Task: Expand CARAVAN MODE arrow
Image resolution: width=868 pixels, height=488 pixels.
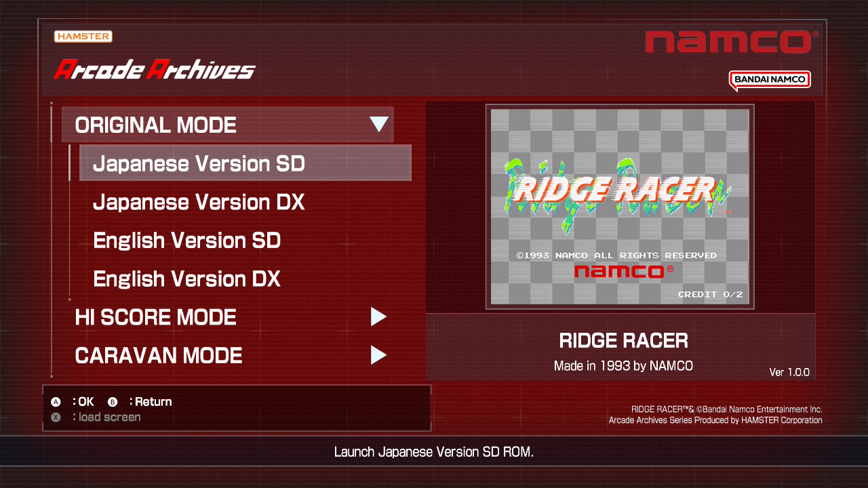Action: point(378,355)
